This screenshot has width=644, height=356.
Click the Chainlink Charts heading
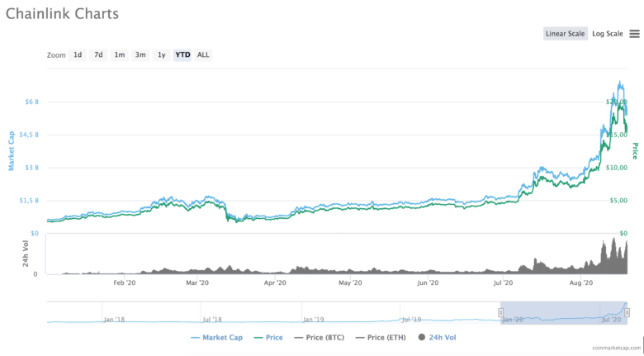62,13
